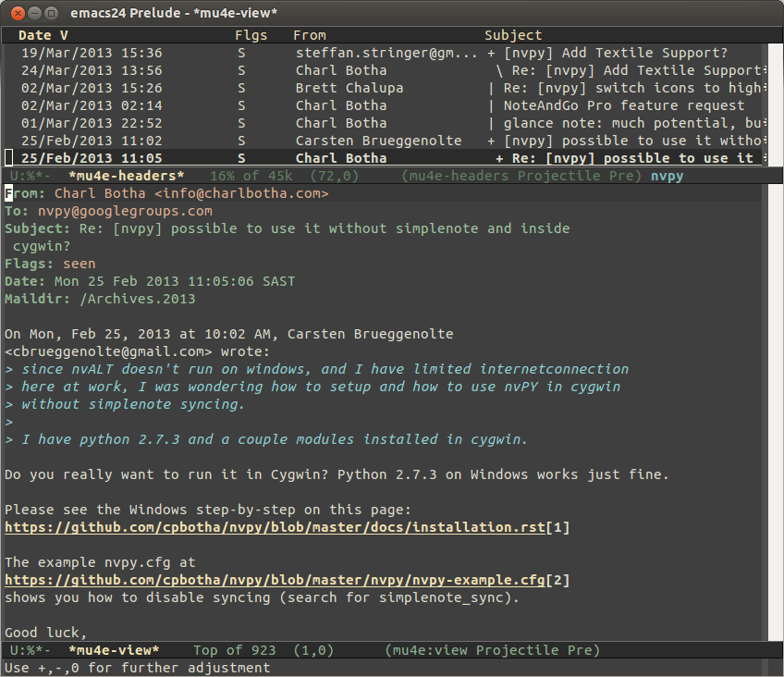Select the message dated 25/Feb/2013 11:02
This screenshot has height=677, width=784.
coord(92,141)
